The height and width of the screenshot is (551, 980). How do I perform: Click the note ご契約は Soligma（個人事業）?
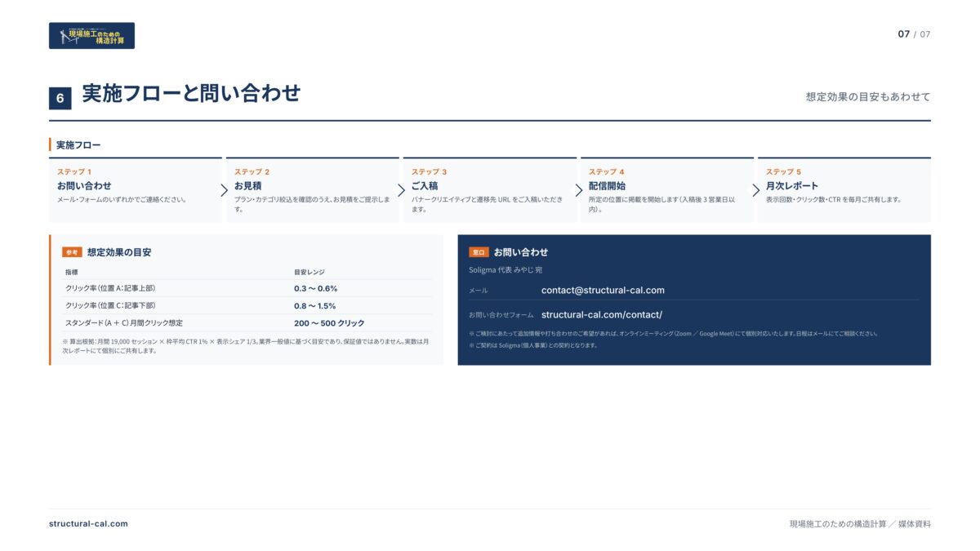[x=533, y=345]
